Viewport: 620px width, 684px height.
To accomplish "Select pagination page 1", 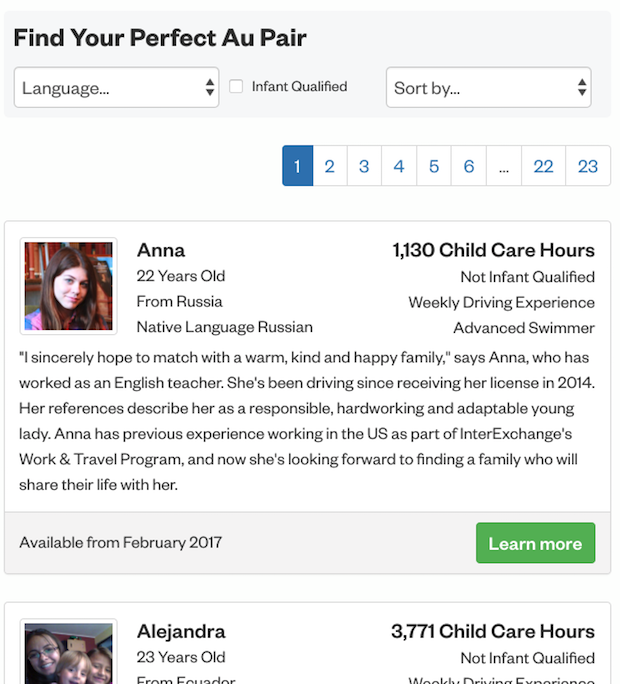I will pos(298,166).
